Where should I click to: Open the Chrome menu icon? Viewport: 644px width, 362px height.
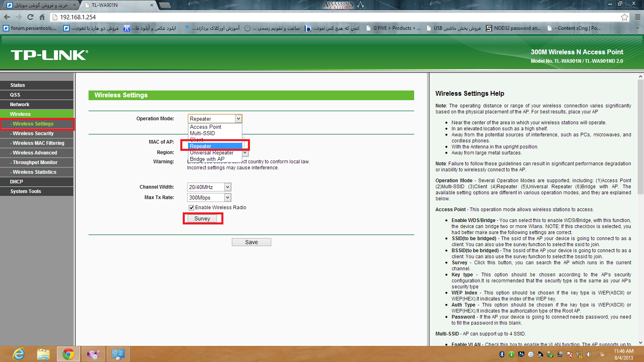[638, 17]
